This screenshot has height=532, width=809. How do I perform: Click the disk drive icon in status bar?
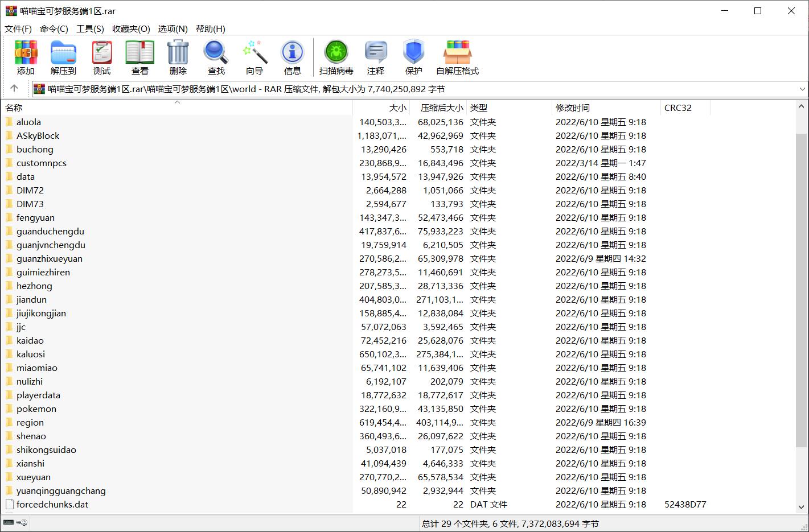(9, 522)
